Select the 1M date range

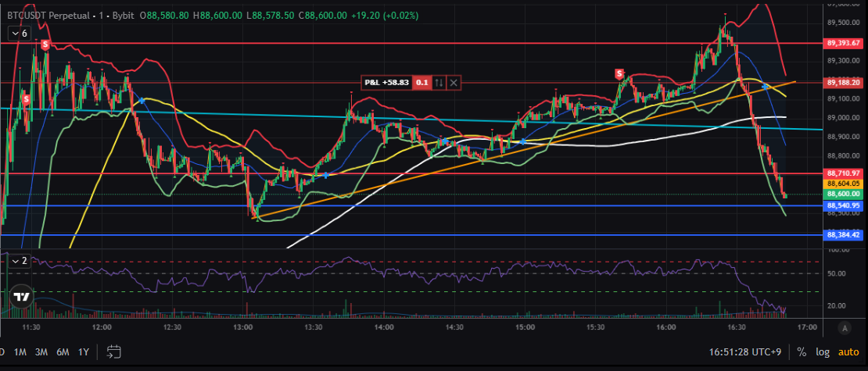[21, 351]
